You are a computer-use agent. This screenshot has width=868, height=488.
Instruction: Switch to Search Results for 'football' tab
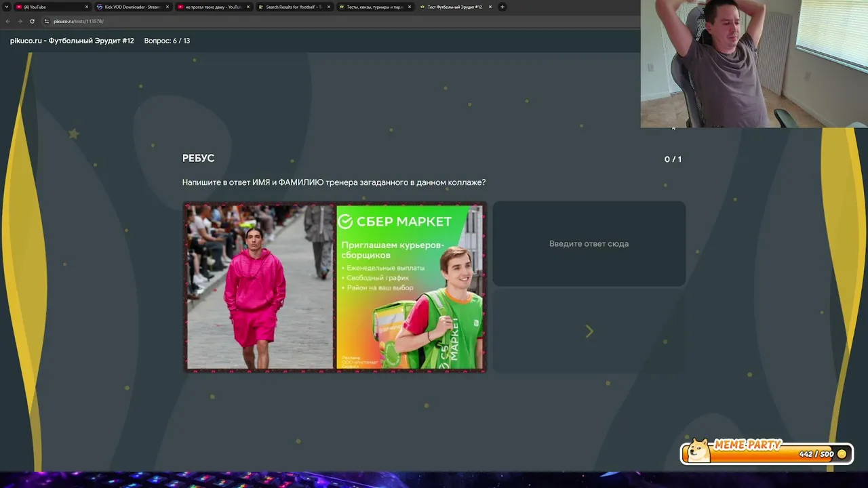coord(294,7)
